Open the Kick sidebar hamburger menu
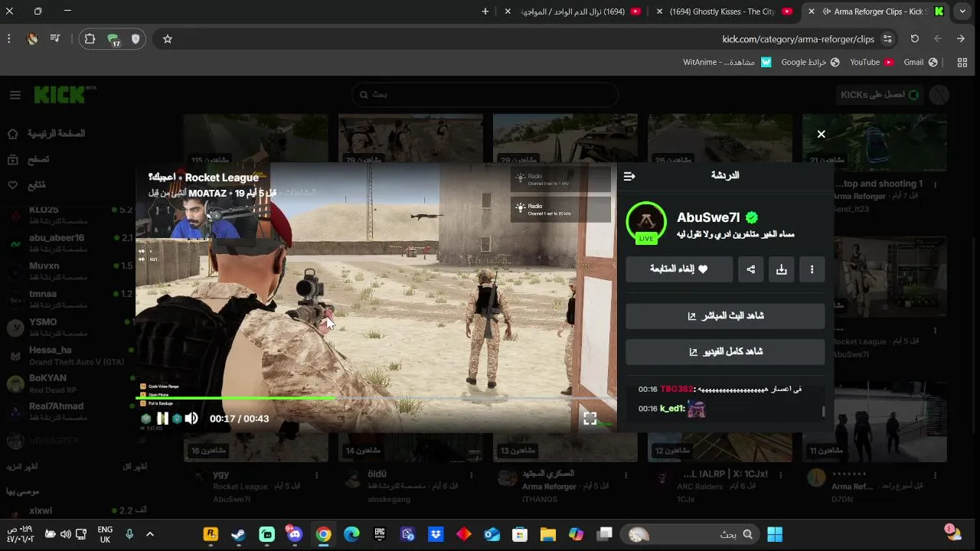 tap(15, 95)
